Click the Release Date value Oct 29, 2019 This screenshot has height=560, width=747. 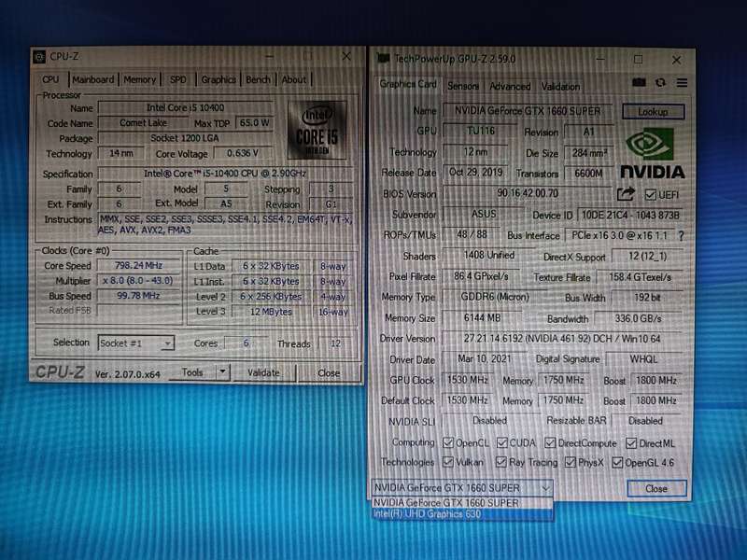click(476, 172)
